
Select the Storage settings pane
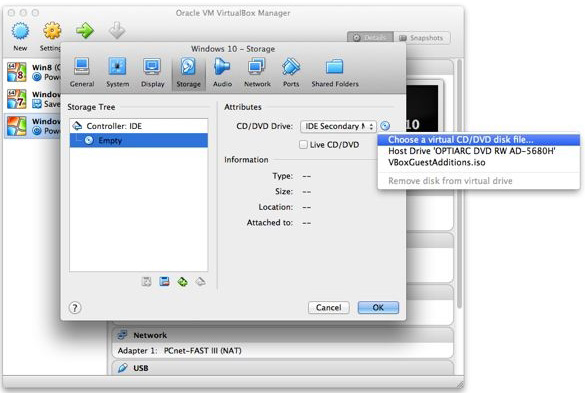pos(188,73)
